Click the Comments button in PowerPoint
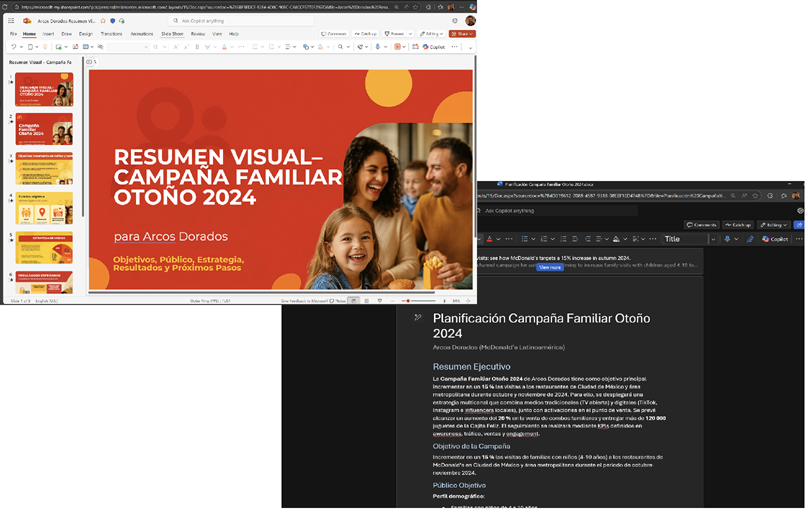The height and width of the screenshot is (516, 808). pyautogui.click(x=334, y=34)
